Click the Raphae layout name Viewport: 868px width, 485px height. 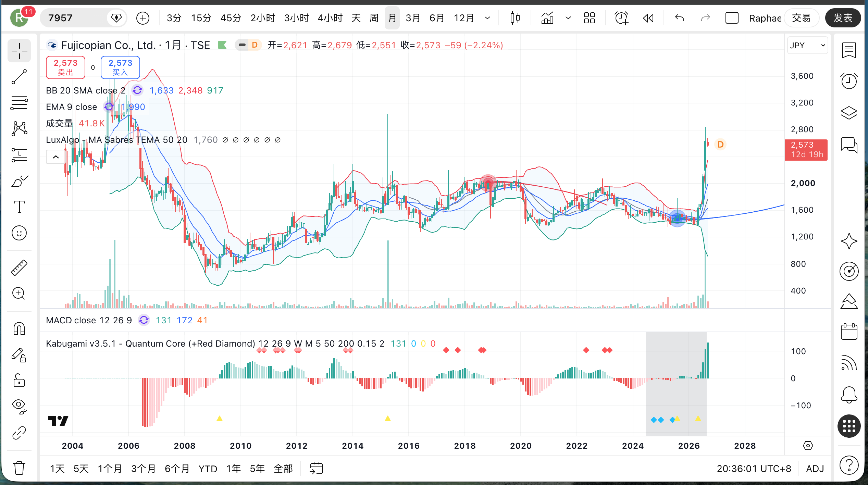(765, 18)
